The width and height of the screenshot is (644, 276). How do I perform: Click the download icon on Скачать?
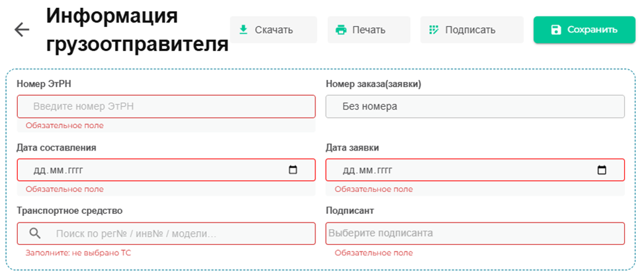tap(243, 30)
